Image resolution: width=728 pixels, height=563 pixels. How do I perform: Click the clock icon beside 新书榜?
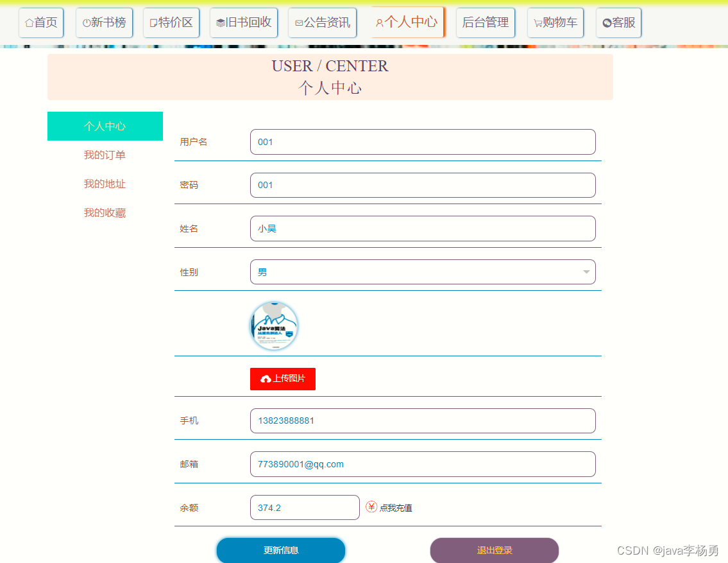click(x=87, y=23)
